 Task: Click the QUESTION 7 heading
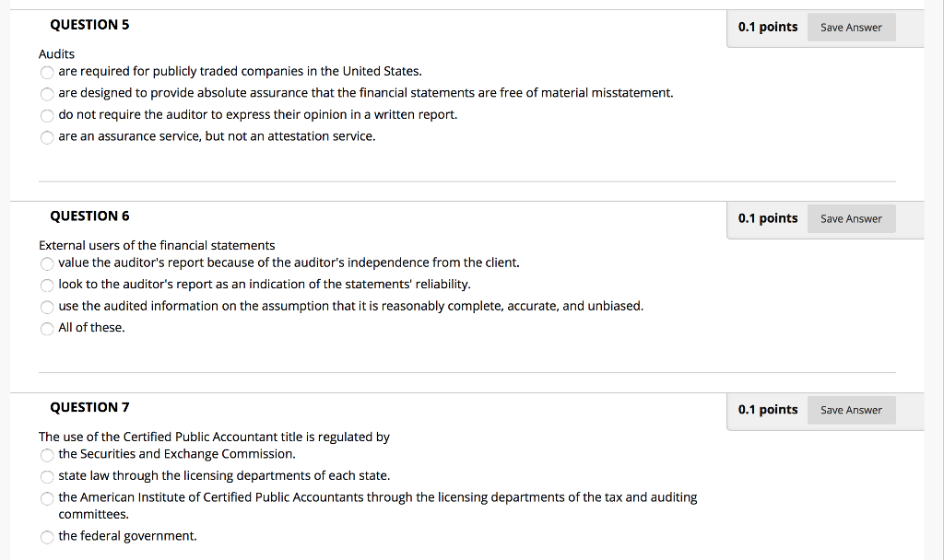89,407
